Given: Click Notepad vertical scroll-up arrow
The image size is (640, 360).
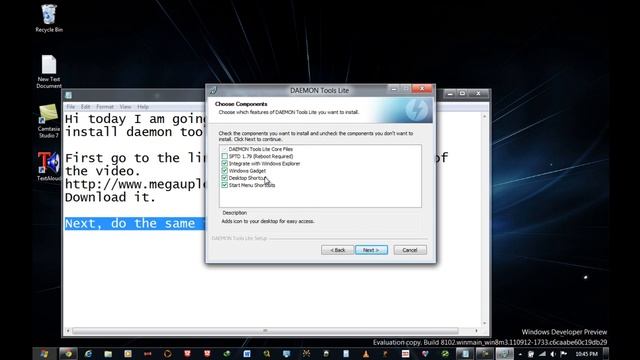Looking at the screenshot, I should tap(484, 116).
